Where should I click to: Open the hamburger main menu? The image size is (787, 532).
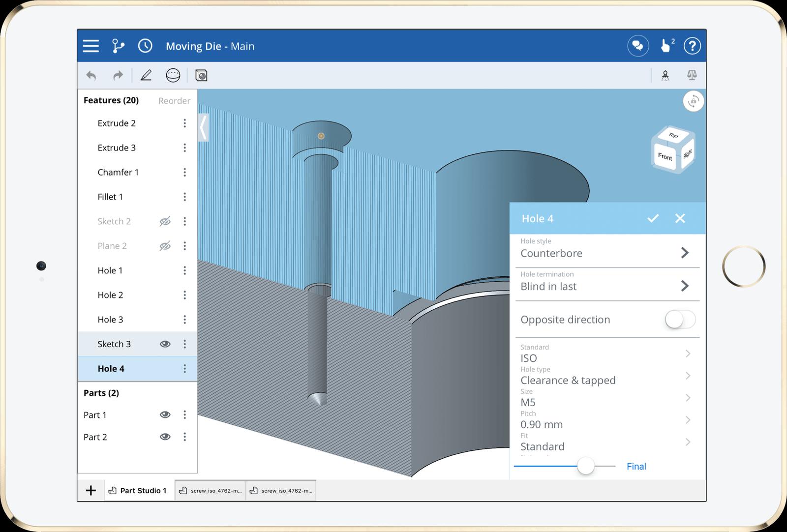pyautogui.click(x=91, y=46)
